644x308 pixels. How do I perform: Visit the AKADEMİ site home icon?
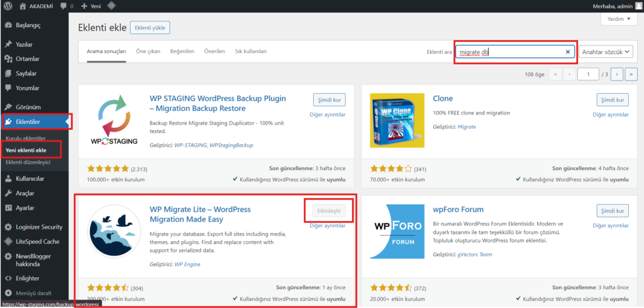pos(23,6)
